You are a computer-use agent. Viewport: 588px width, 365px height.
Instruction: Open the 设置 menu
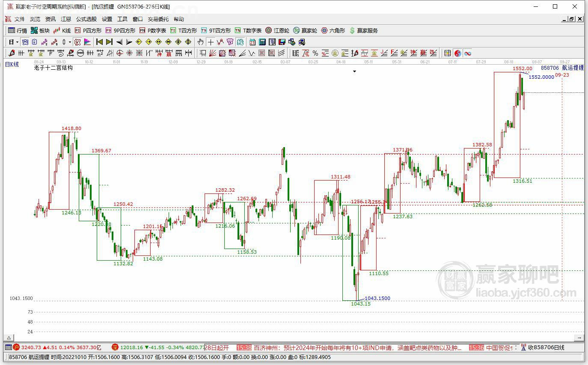[107, 19]
